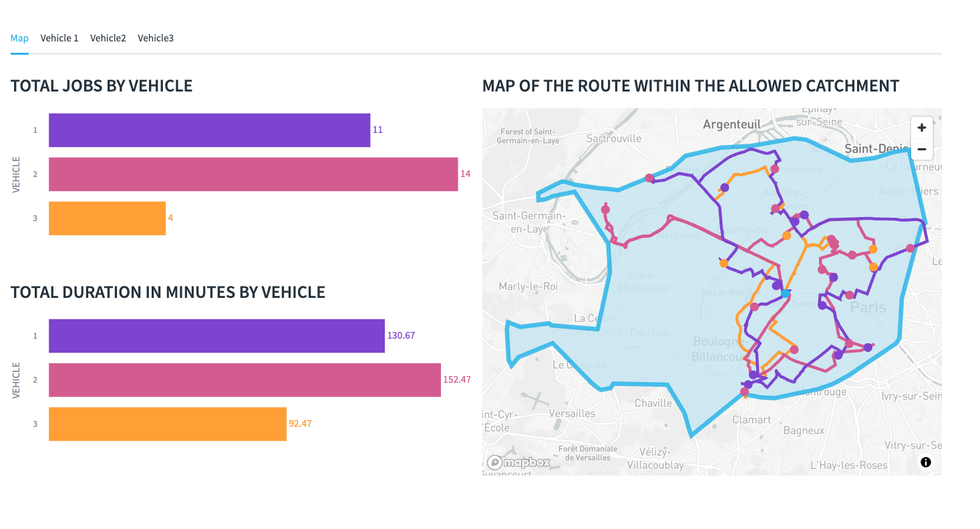Click the purple 130.67 duration bar
This screenshot has width=980, height=529.
point(216,336)
